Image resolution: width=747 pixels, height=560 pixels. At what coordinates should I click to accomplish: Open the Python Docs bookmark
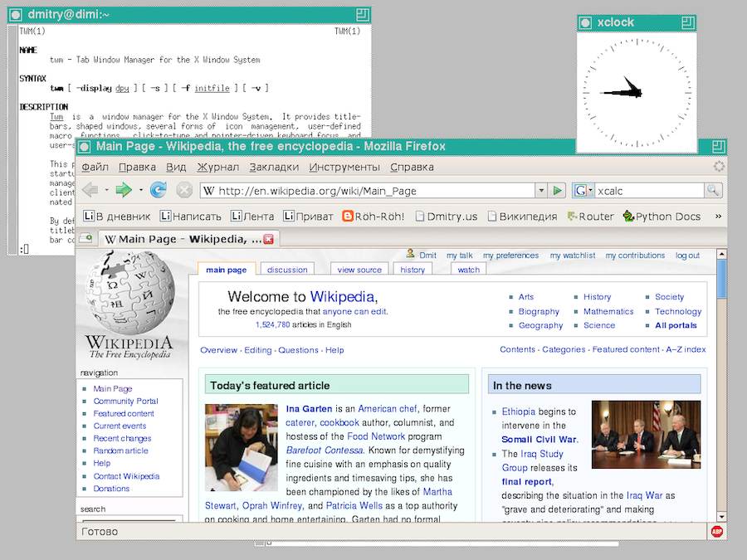pyautogui.click(x=662, y=217)
